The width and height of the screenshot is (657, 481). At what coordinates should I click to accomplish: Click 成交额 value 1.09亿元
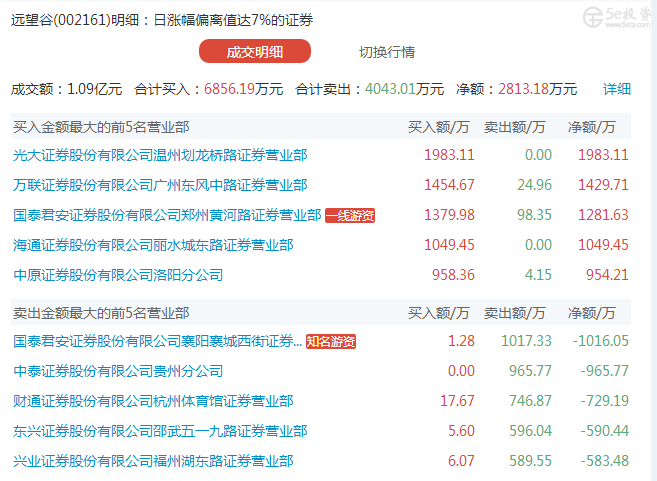(94, 89)
